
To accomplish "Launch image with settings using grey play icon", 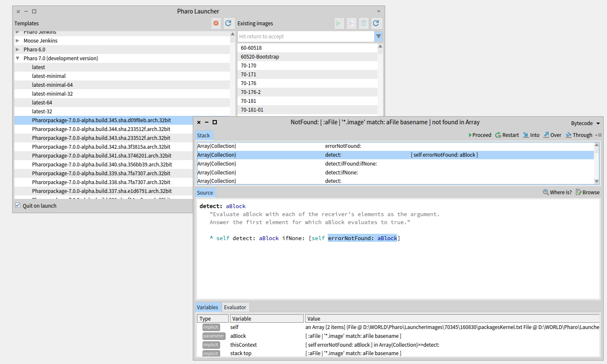I will 351,23.
